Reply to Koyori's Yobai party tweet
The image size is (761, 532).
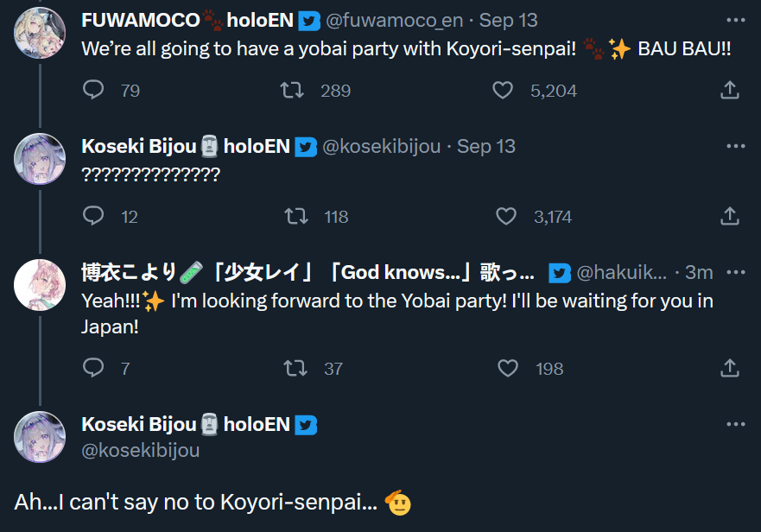(x=93, y=368)
